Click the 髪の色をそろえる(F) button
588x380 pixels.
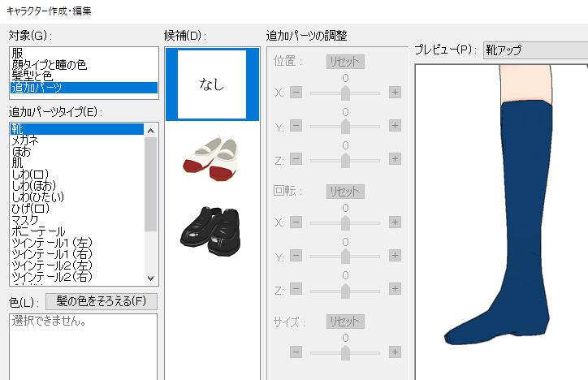coord(102,301)
